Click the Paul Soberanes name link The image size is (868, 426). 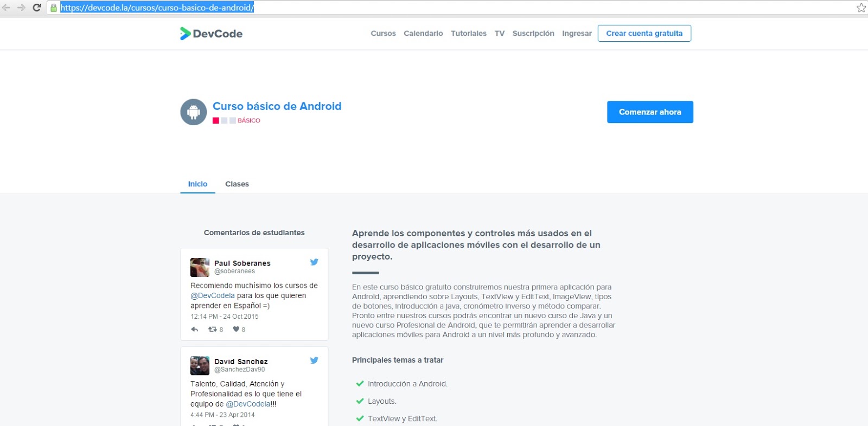coord(242,263)
